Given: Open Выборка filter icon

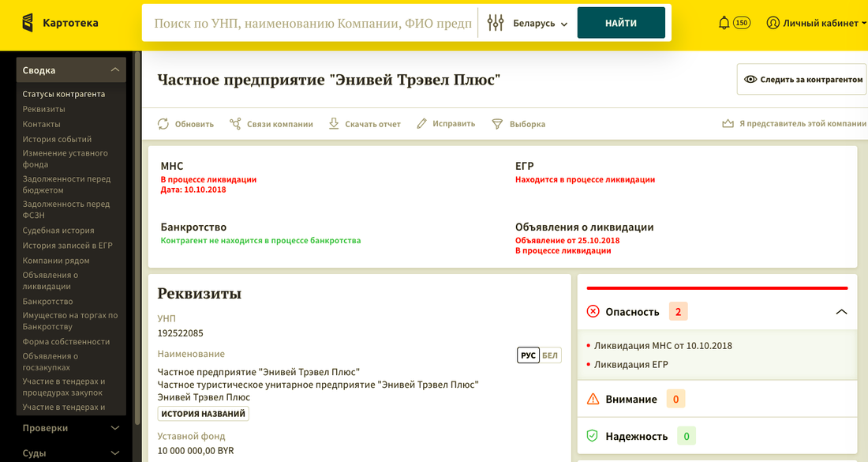Looking at the screenshot, I should [497, 124].
